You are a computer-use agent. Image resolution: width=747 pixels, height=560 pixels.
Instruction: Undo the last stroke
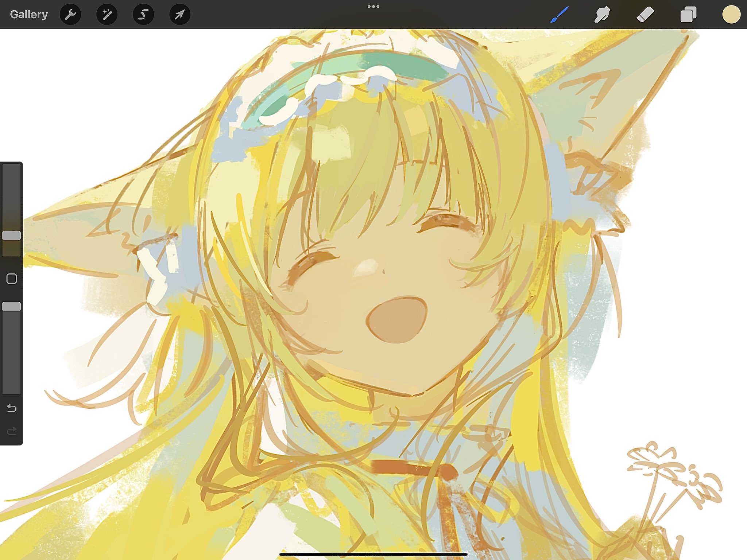(x=11, y=408)
